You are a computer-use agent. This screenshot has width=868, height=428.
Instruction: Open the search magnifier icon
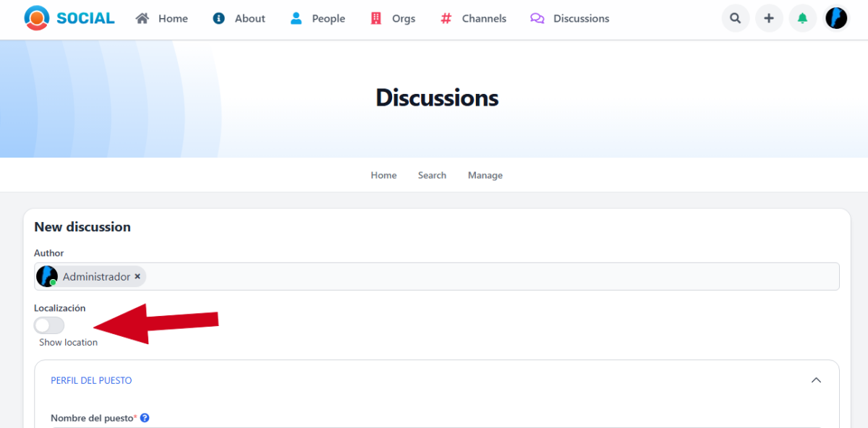[x=735, y=18]
